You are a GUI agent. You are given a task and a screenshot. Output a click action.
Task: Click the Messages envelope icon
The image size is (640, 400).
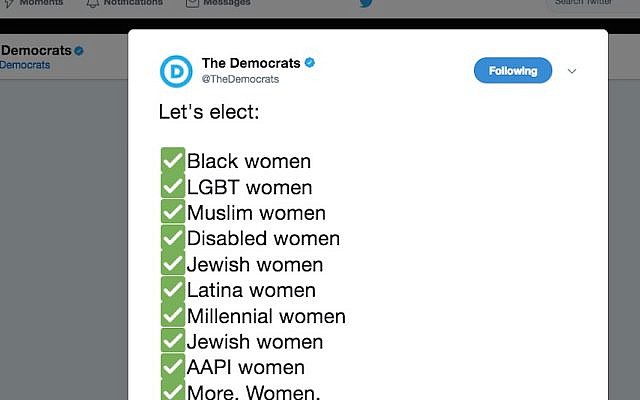click(192, 3)
